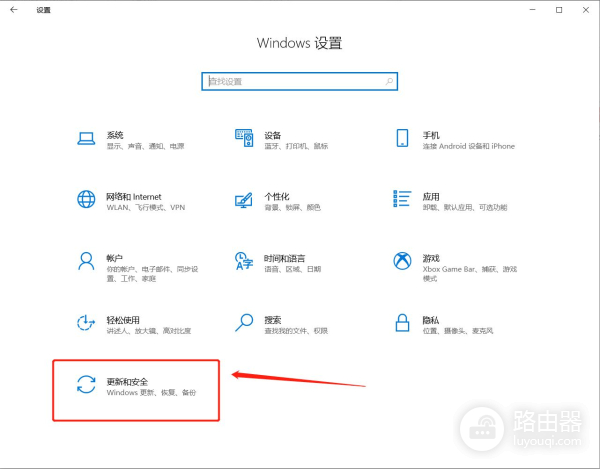Click WLAN、飞行模式、VPN description
This screenshot has width=600, height=469.
coord(146,208)
